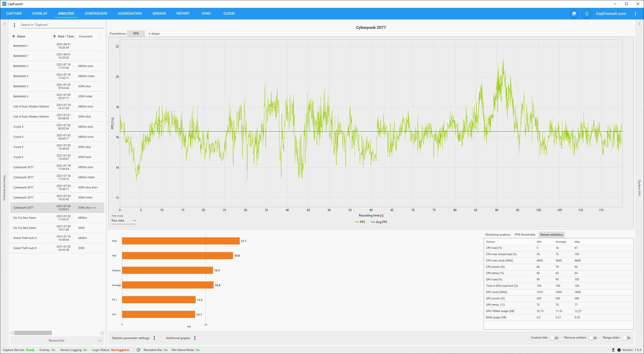
Task: Click the GPU VRAM usage (GB) row
Action: (x=559, y=311)
